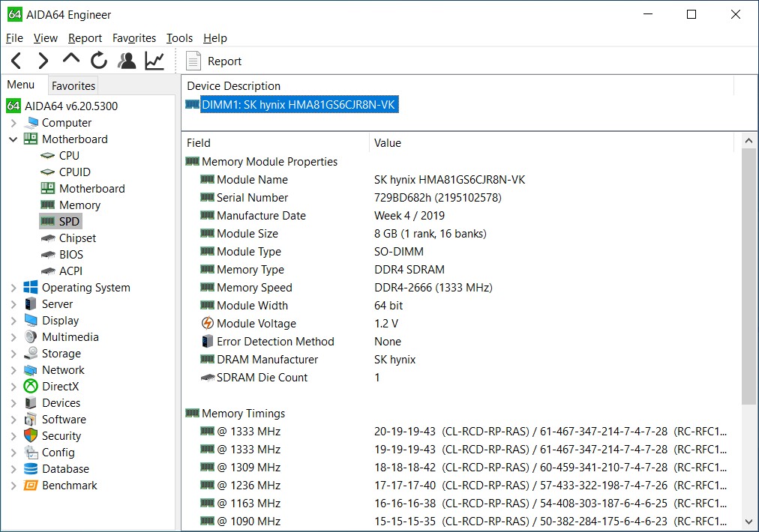This screenshot has height=532, width=759.
Task: Open the Tools menu
Action: click(x=179, y=38)
